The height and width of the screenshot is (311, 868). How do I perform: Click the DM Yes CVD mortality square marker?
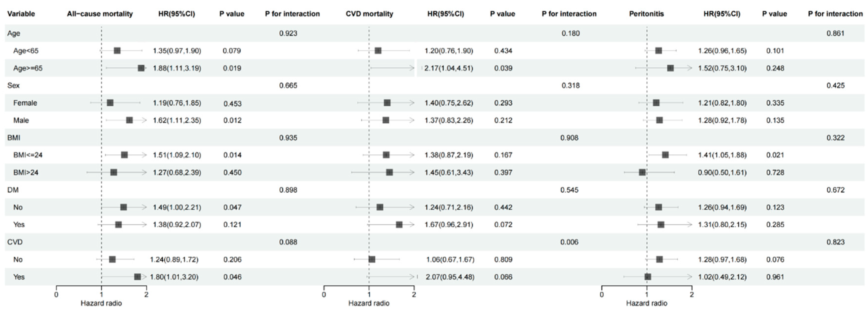pos(399,225)
